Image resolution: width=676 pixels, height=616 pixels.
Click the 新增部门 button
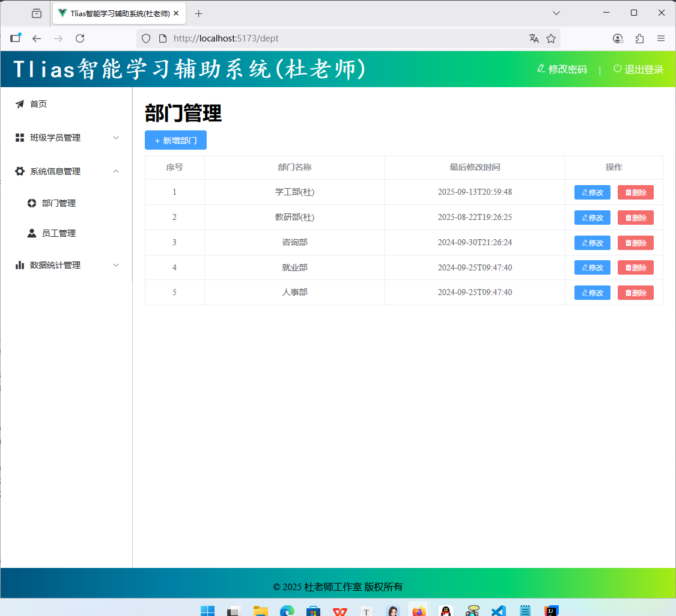(x=175, y=140)
